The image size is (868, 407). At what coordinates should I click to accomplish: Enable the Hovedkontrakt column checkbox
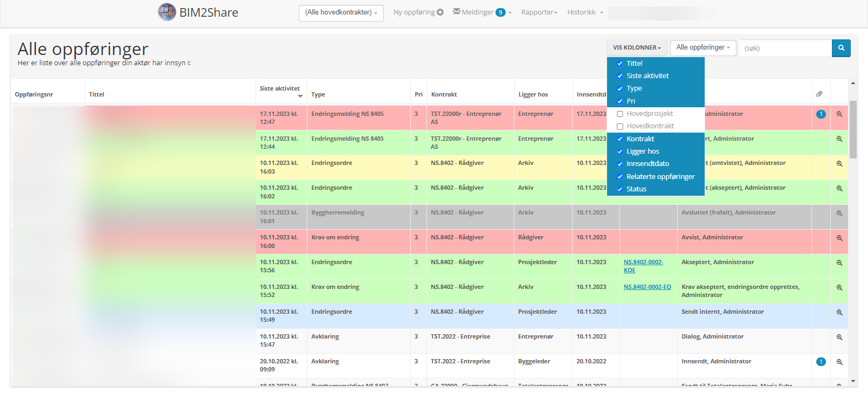coord(620,126)
